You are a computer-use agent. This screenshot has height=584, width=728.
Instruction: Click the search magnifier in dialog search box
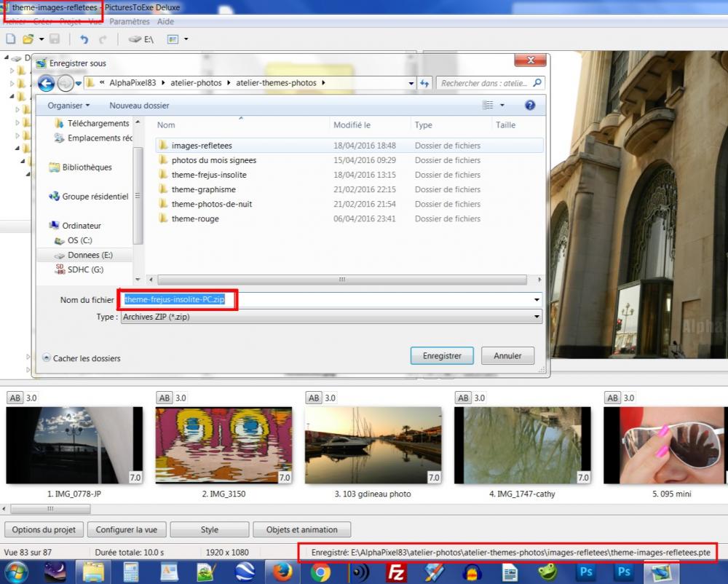[x=537, y=83]
